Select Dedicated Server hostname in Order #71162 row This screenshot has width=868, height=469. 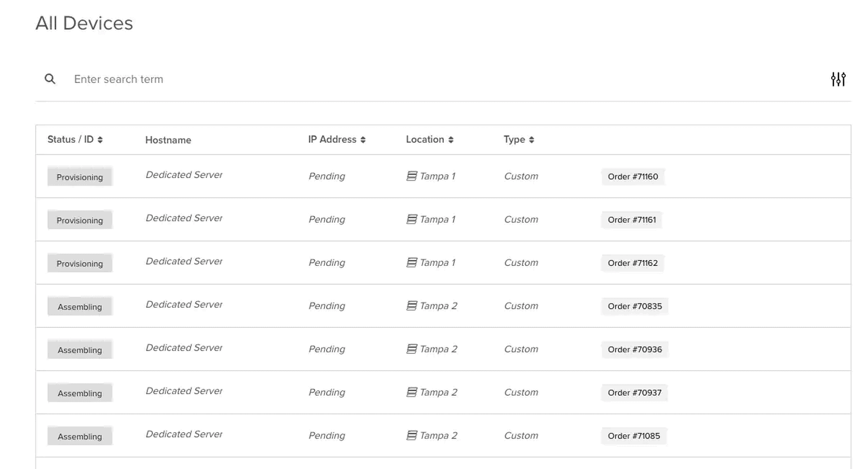point(184,261)
